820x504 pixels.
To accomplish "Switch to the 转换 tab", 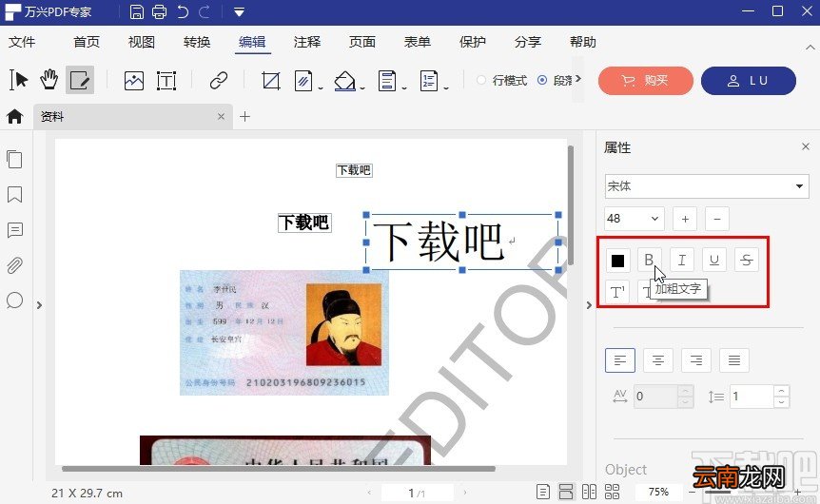I will pyautogui.click(x=197, y=42).
